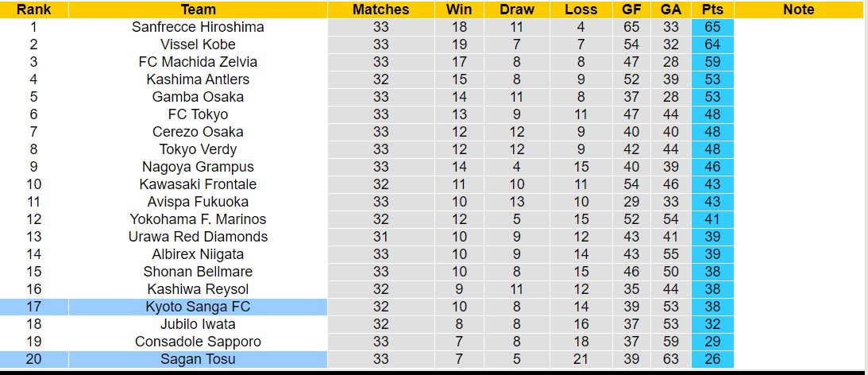Sort by the Matches column header

[380, 10]
